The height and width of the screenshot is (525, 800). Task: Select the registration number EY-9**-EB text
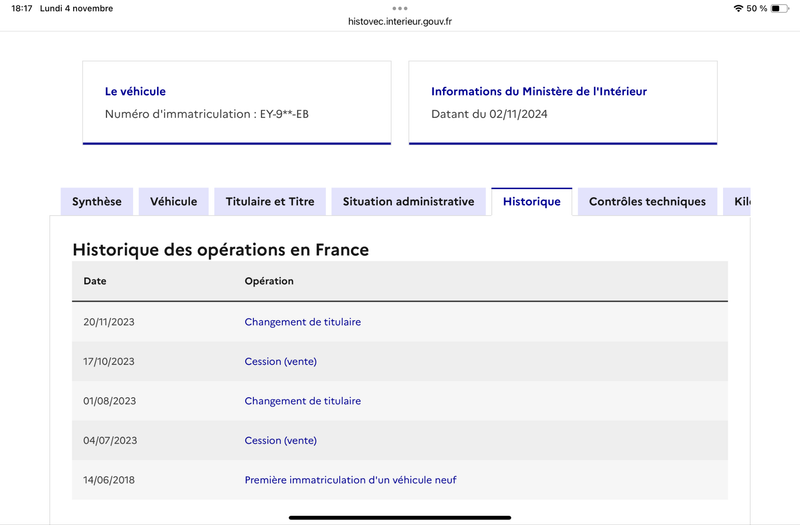[x=284, y=114]
